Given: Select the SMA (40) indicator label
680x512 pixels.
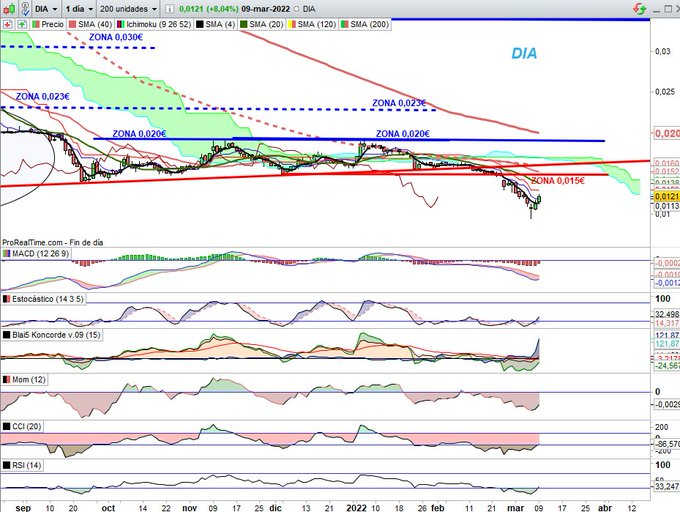Looking at the screenshot, I should click(95, 24).
